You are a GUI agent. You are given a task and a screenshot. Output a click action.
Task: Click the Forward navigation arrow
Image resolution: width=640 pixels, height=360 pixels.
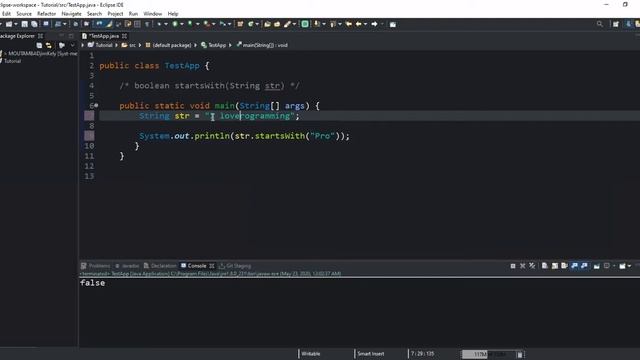[x=374, y=24]
